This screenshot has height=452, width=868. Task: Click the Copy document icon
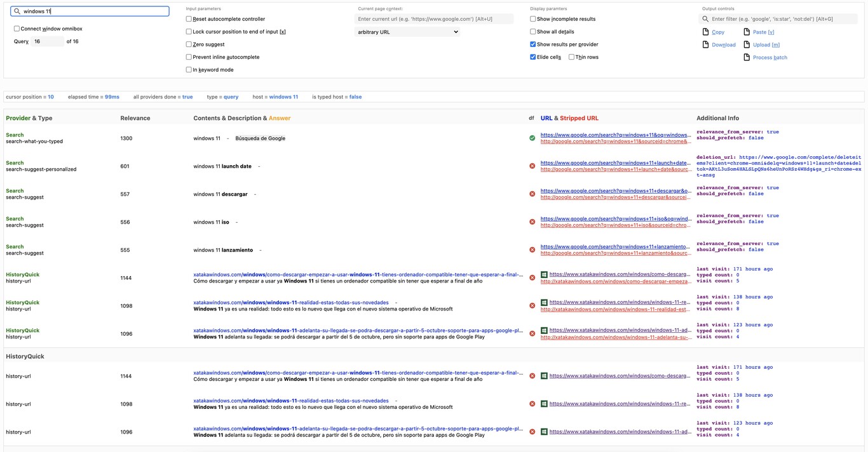tap(705, 32)
